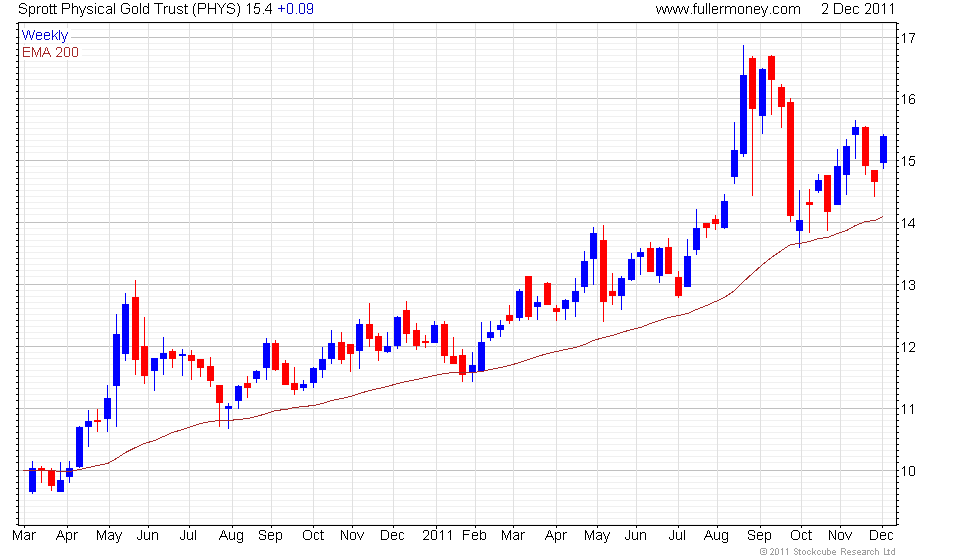This screenshot has height=560, width=980.
Task: Click the Feb label on the time axis
Action: (474, 536)
